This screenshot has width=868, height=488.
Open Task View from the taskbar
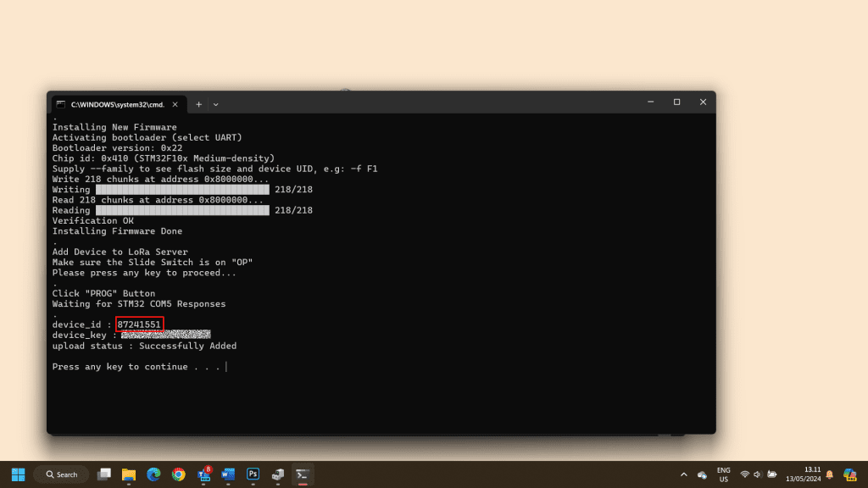[x=104, y=474]
